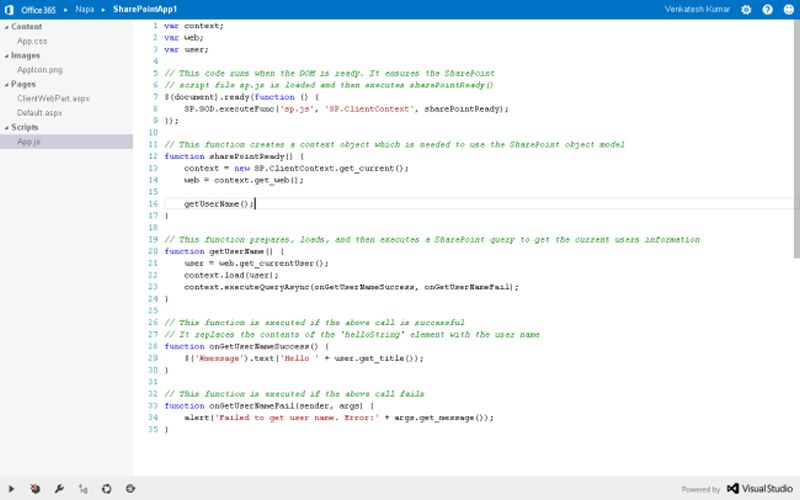The width and height of the screenshot is (800, 500).
Task: Click the Office logo icon in header
Action: (9, 10)
